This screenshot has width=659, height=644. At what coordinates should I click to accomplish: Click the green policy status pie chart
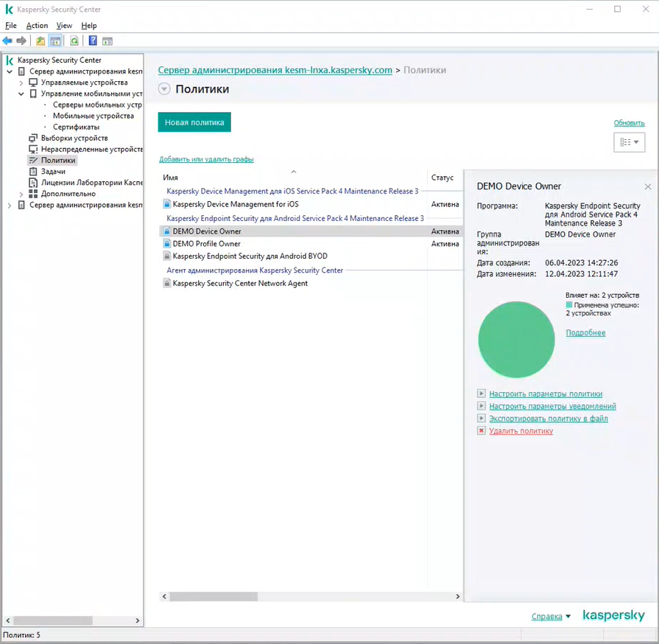[x=517, y=340]
